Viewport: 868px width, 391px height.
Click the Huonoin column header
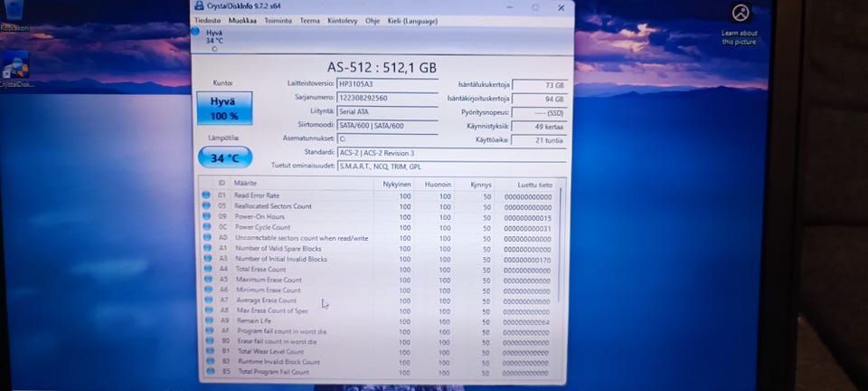[438, 185]
